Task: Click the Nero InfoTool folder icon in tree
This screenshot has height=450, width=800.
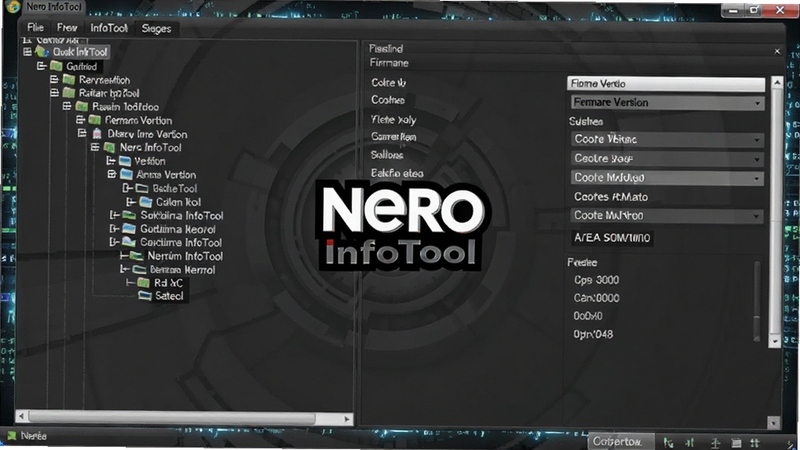Action: click(109, 147)
